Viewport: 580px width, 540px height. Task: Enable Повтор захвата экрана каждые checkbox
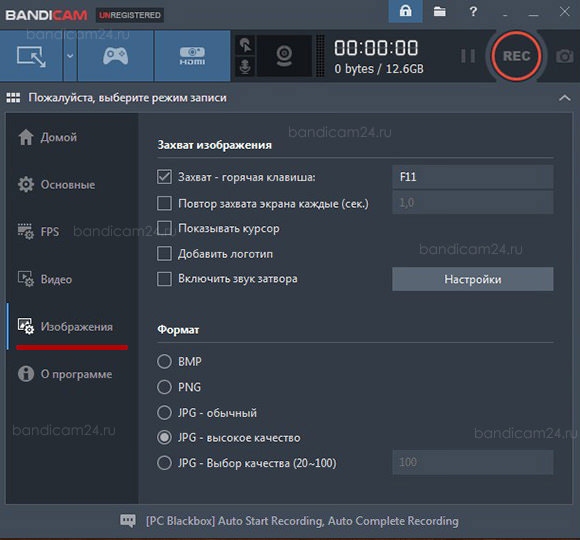click(164, 203)
